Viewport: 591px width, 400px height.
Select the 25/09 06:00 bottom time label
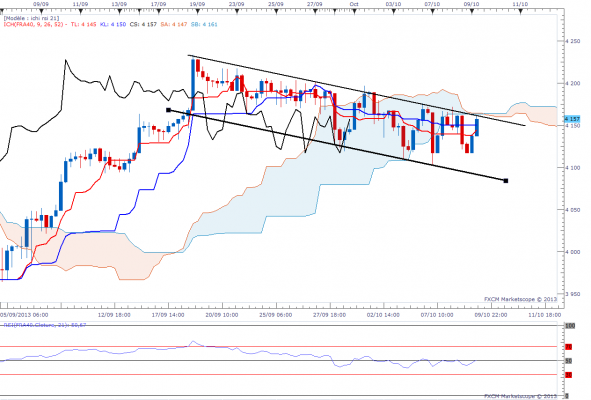pos(276,315)
